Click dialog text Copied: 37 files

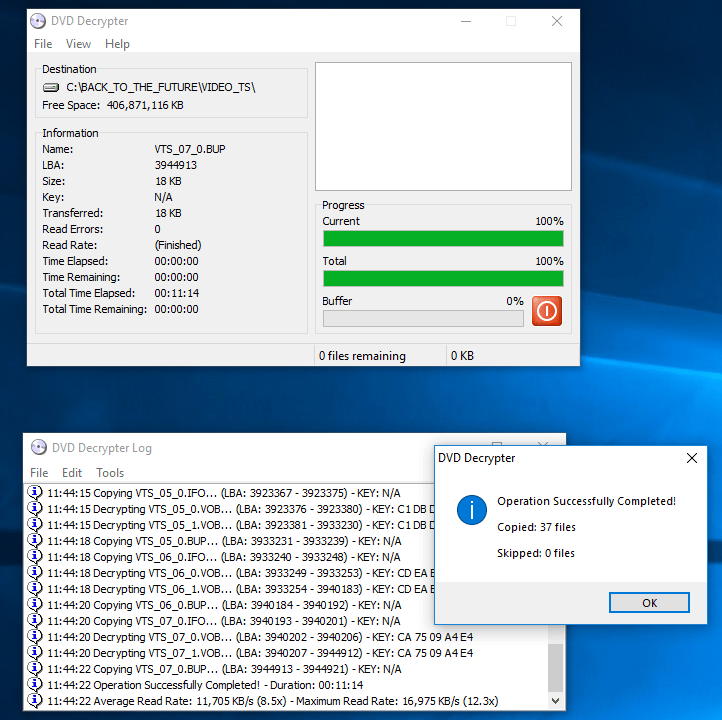(x=536, y=527)
